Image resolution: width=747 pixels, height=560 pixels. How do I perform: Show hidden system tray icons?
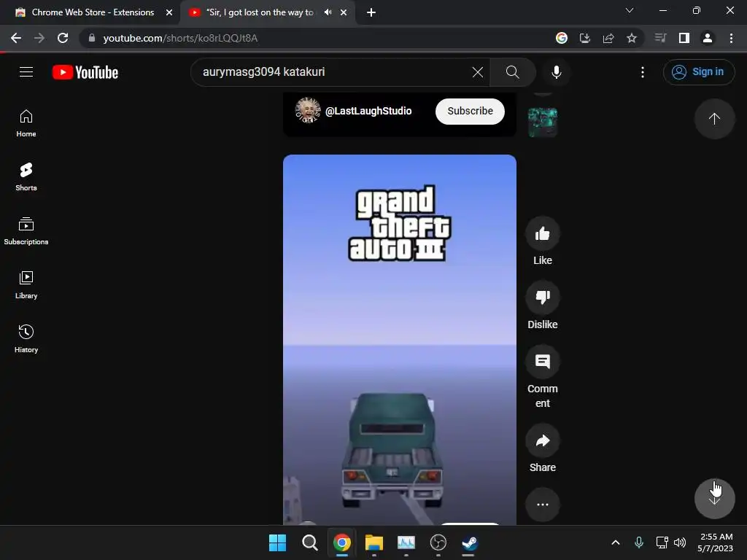click(616, 542)
